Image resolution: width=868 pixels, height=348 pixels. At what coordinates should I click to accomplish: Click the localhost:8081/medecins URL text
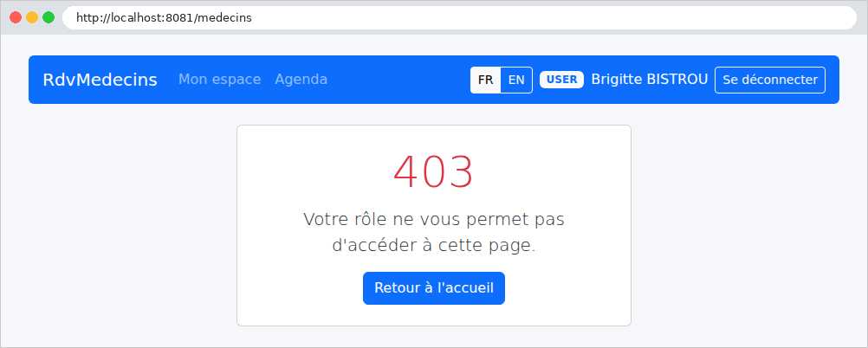(x=164, y=17)
